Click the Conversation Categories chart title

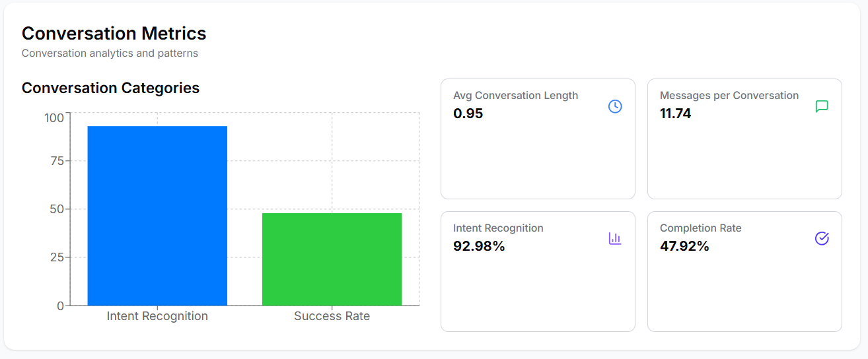(x=110, y=88)
